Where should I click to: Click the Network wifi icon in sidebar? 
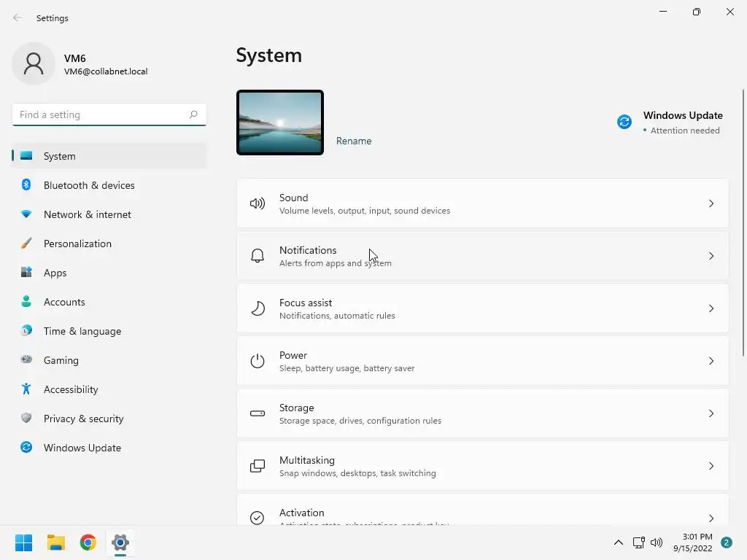(26, 214)
